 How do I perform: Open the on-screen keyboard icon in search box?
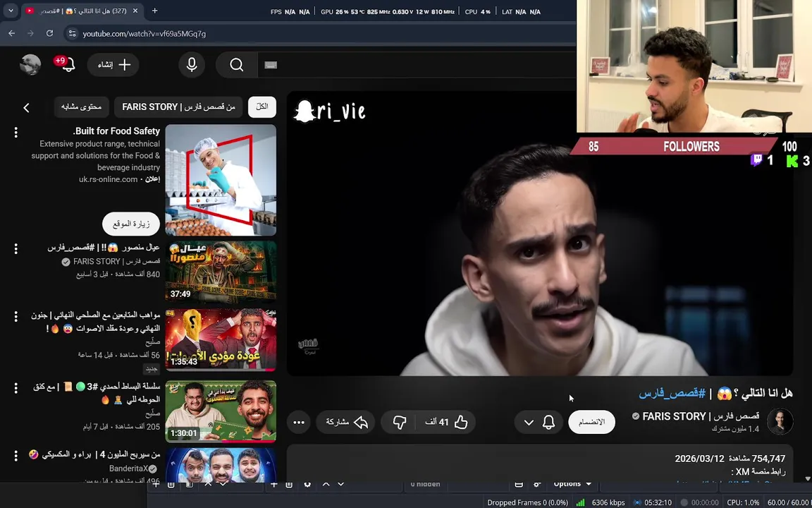(271, 66)
